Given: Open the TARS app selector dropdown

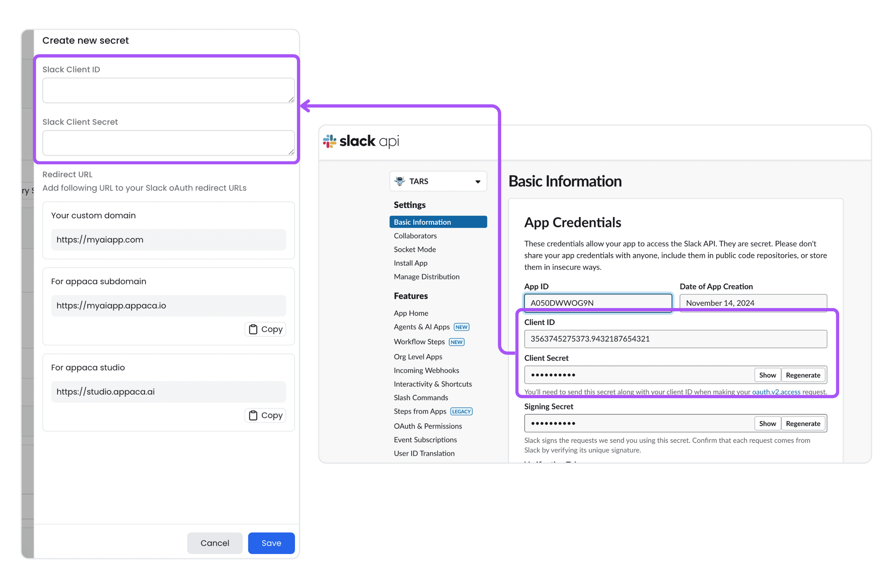Looking at the screenshot, I should pos(477,181).
